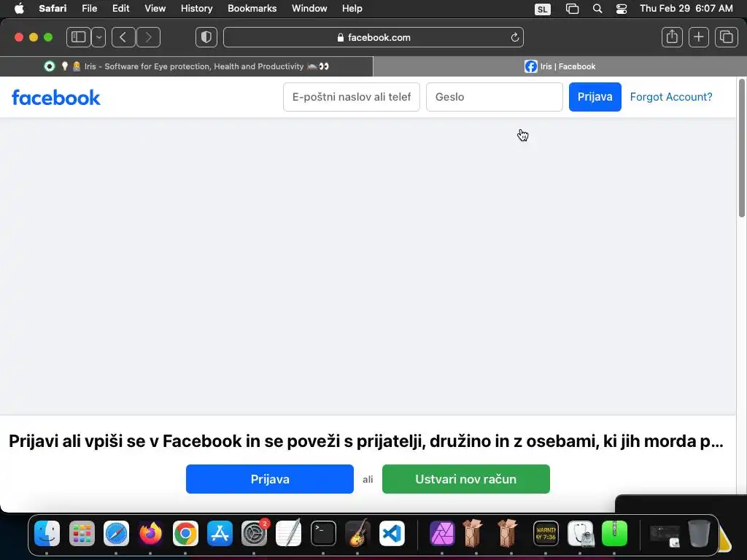The width and height of the screenshot is (747, 560).
Task: Switch to the Iris Software for Eye protection tab
Action: pyautogui.click(x=186, y=66)
